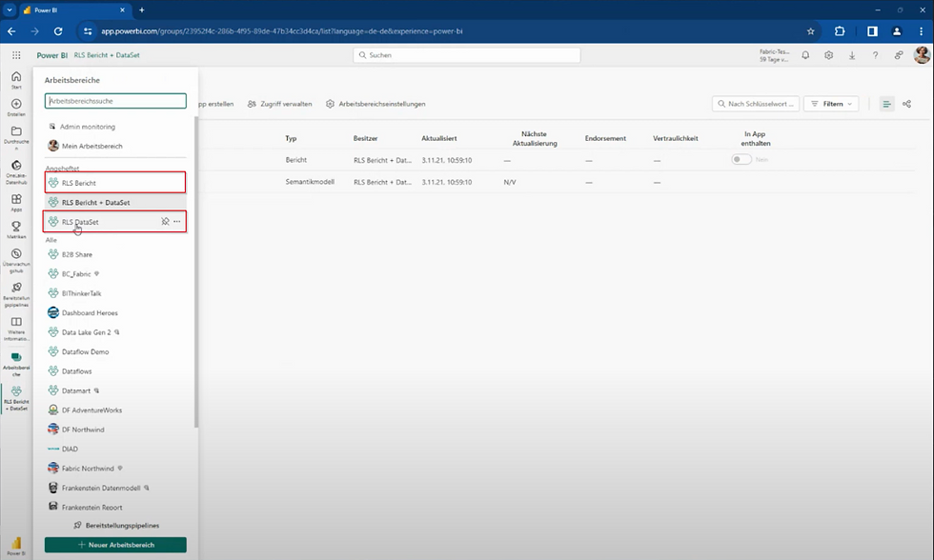The width and height of the screenshot is (934, 560).
Task: Open a new browser tab
Action: coord(142,10)
